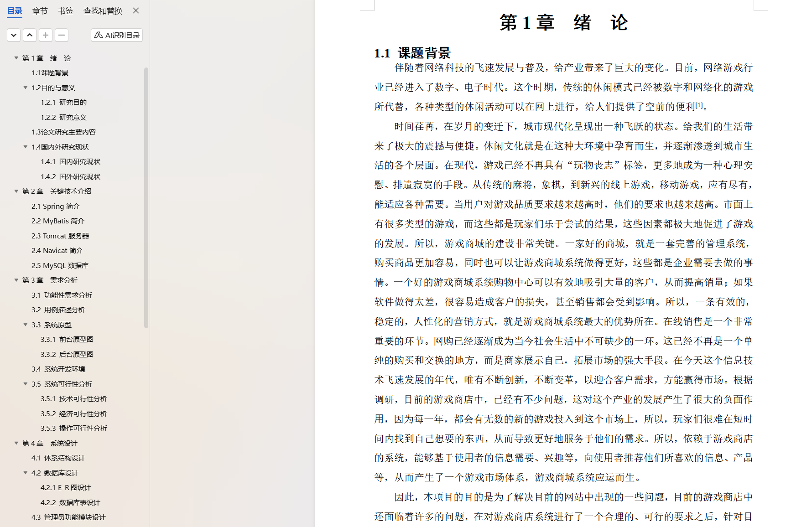The height and width of the screenshot is (527, 812).
Task: Collapse the 第4章 系统设计 node arrow
Action: coord(16,443)
